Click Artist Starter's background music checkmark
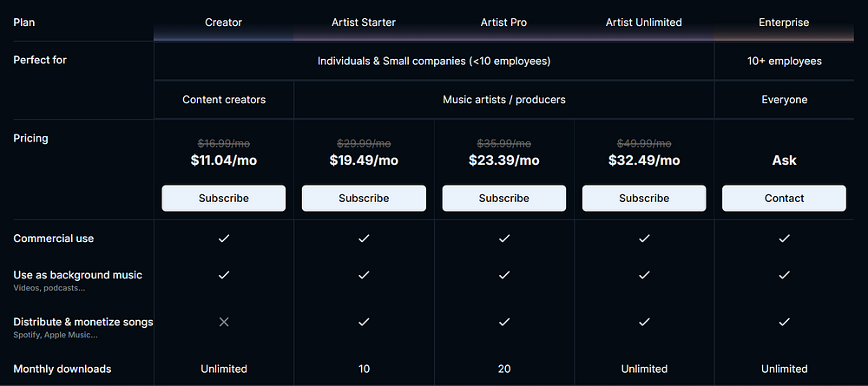This screenshot has height=386, width=868. (364, 275)
